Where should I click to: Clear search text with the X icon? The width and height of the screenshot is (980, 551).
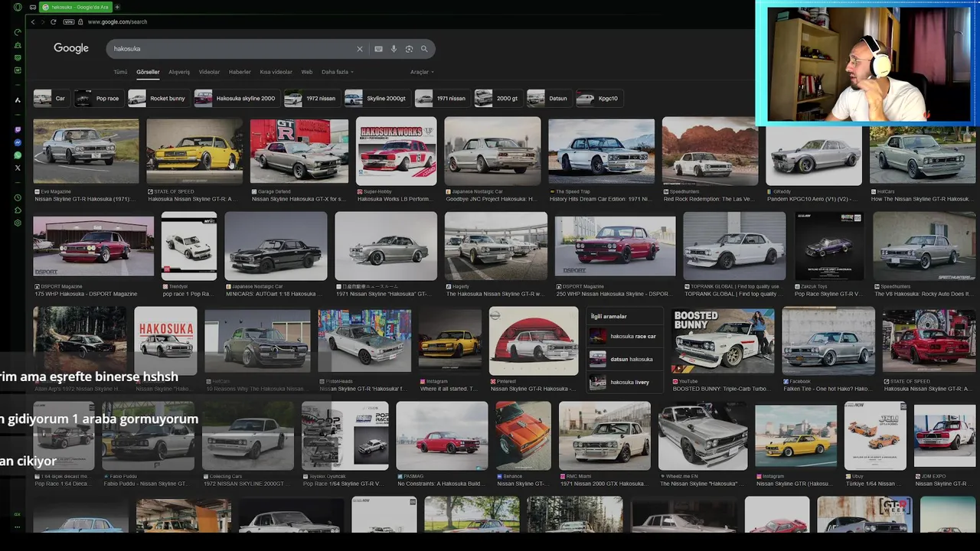coord(360,49)
